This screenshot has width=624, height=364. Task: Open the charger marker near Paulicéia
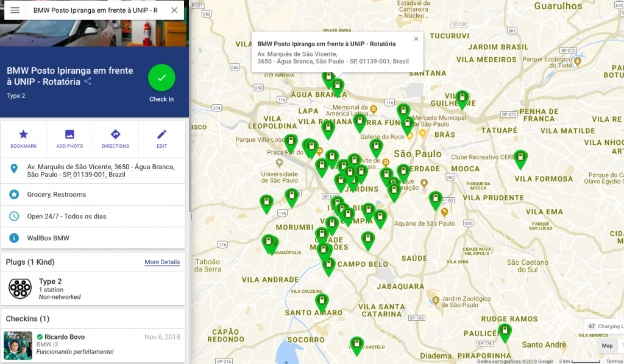(x=505, y=332)
